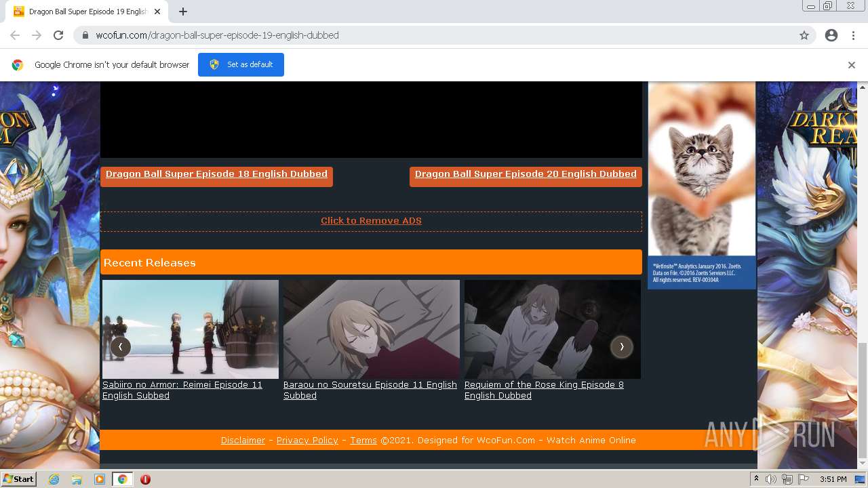This screenshot has width=868, height=488.
Task: Open Baraou no Souretsu Episode 11 thumbnail
Action: click(x=372, y=329)
